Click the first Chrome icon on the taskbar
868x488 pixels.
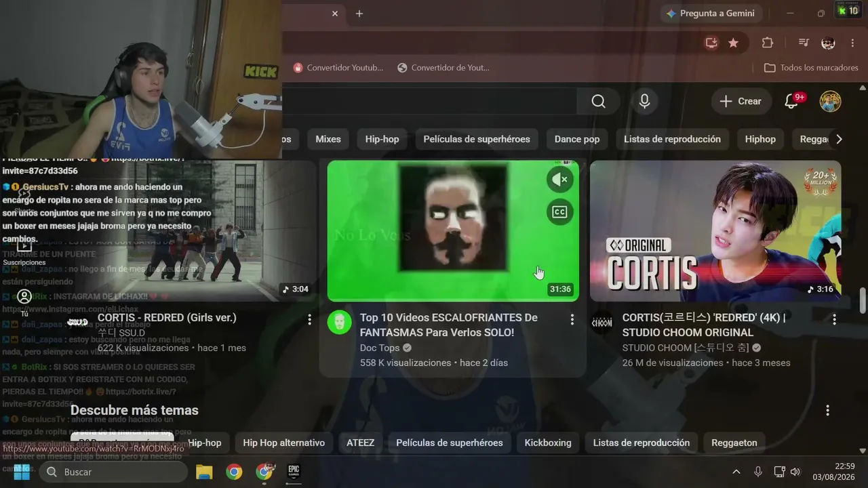point(234,472)
